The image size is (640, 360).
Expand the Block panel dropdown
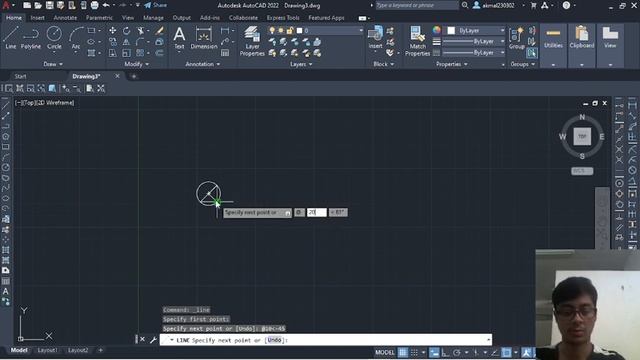click(384, 64)
